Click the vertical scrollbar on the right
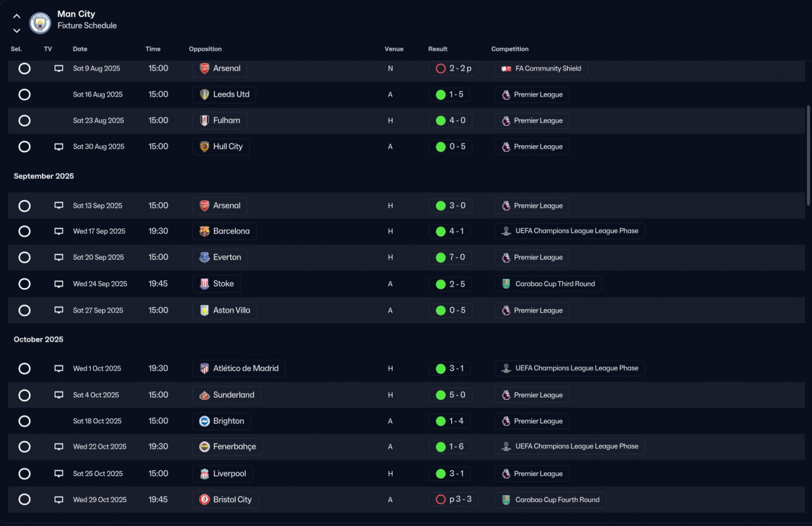Image resolution: width=812 pixels, height=526 pixels. pos(808,155)
